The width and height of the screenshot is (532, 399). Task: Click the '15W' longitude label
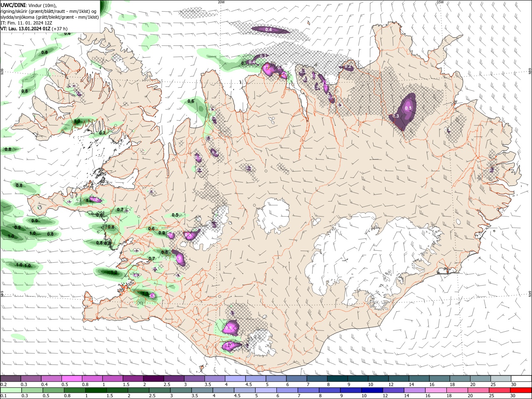pyautogui.click(x=440, y=2)
